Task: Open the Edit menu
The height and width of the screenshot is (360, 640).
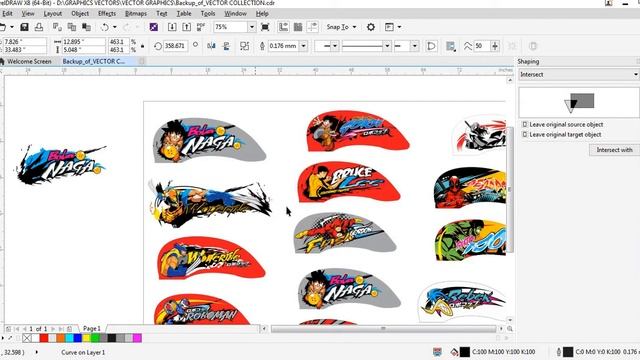Action: [x=7, y=13]
